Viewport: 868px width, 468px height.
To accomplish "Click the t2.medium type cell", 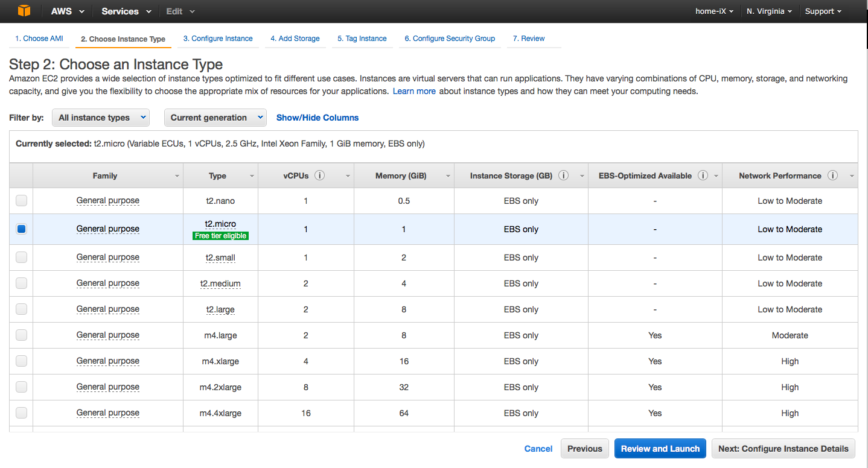I will [220, 283].
